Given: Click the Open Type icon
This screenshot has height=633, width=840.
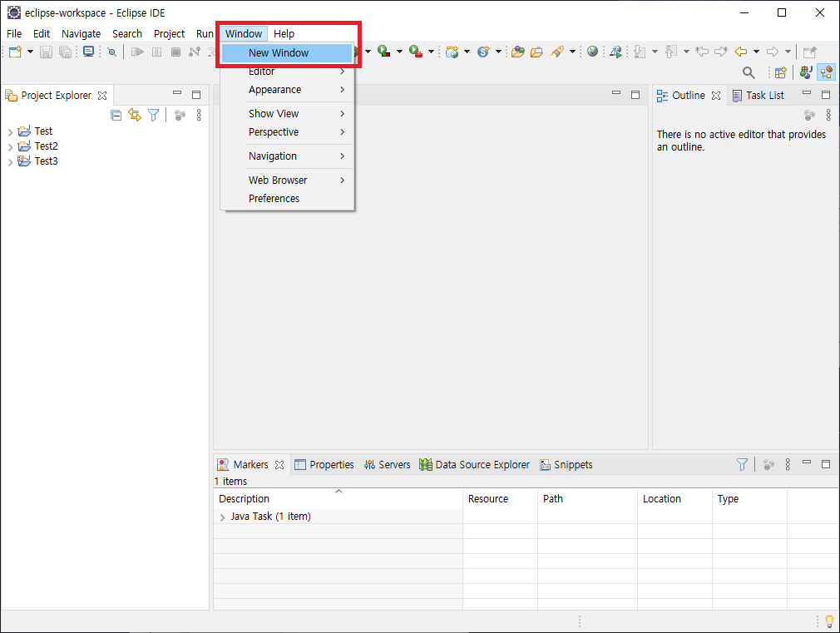Looking at the screenshot, I should [517, 52].
